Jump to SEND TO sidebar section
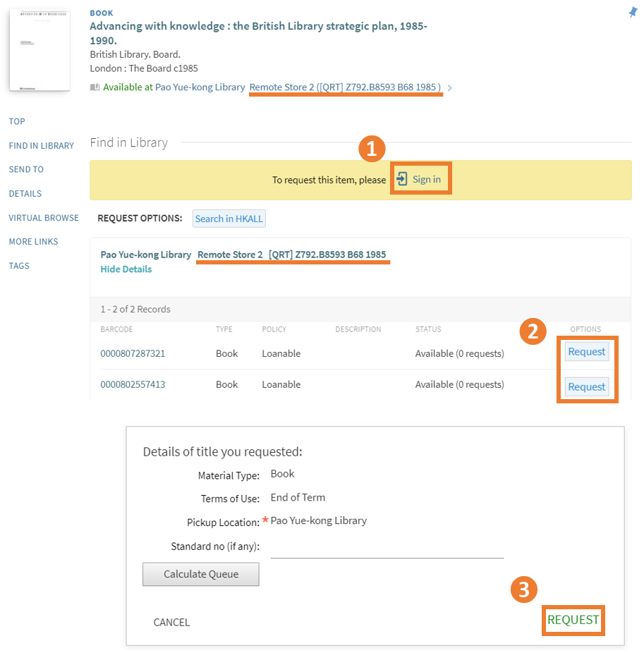The height and width of the screenshot is (653, 644). [26, 169]
